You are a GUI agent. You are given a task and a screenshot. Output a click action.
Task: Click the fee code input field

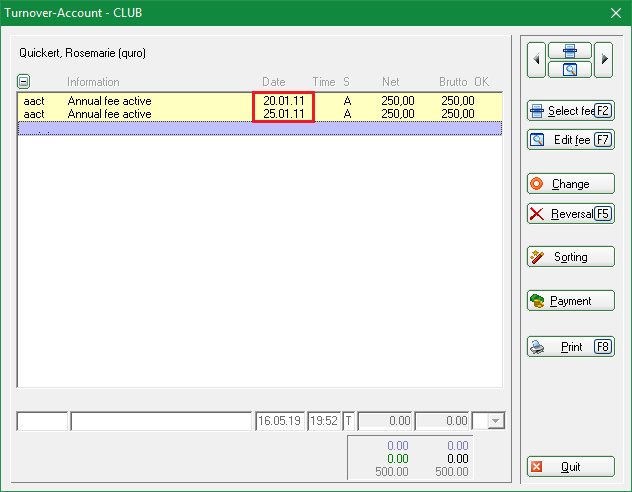tap(42, 421)
